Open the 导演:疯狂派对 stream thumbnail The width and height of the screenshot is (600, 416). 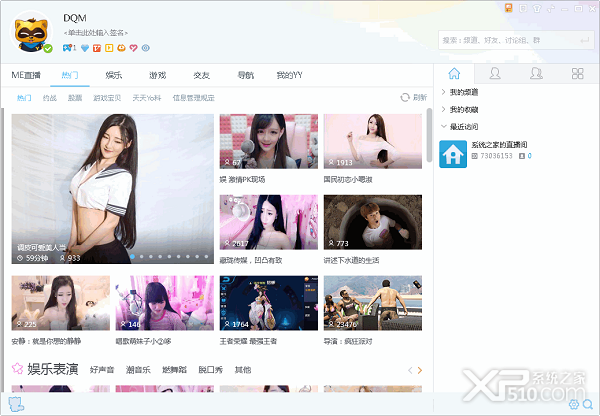point(373,303)
